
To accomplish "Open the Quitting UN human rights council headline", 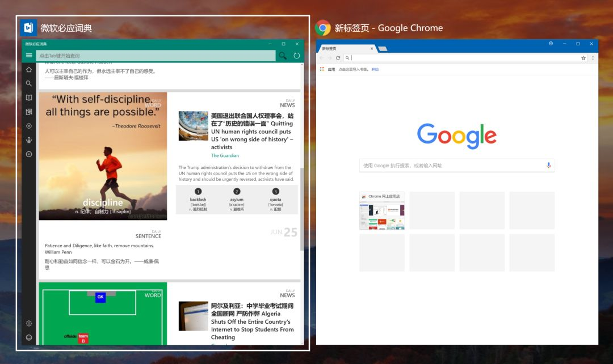I will 252,131.
